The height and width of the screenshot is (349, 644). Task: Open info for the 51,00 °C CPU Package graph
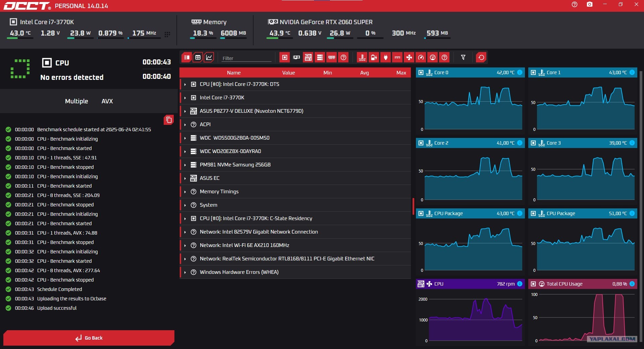coord(632,213)
